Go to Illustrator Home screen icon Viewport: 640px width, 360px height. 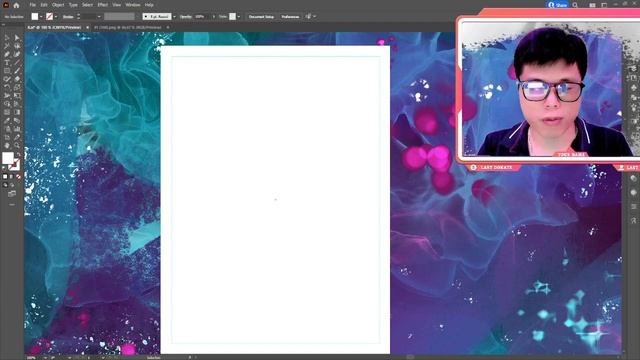tap(16, 5)
